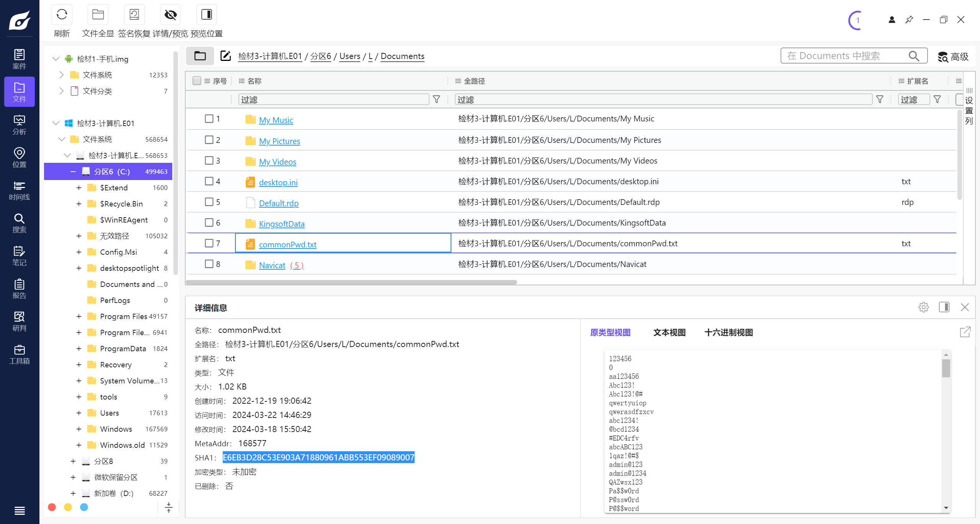Open 高级 advanced search
Screen dimensions: 980x524
pyautogui.click(x=953, y=57)
